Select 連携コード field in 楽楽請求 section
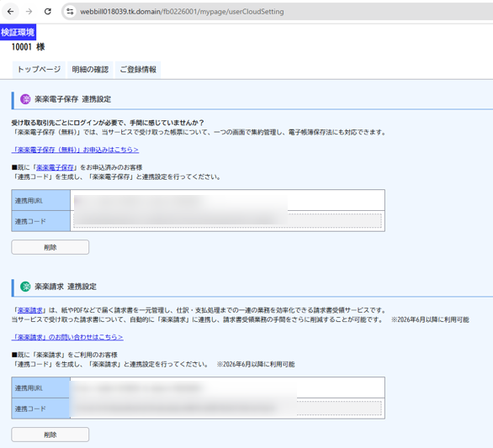This screenshot has width=493, height=448. (x=227, y=408)
